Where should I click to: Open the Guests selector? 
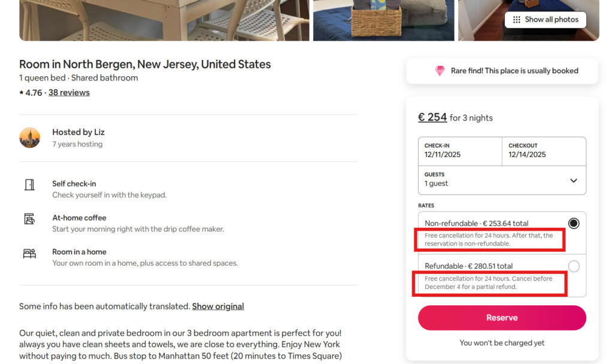click(502, 180)
